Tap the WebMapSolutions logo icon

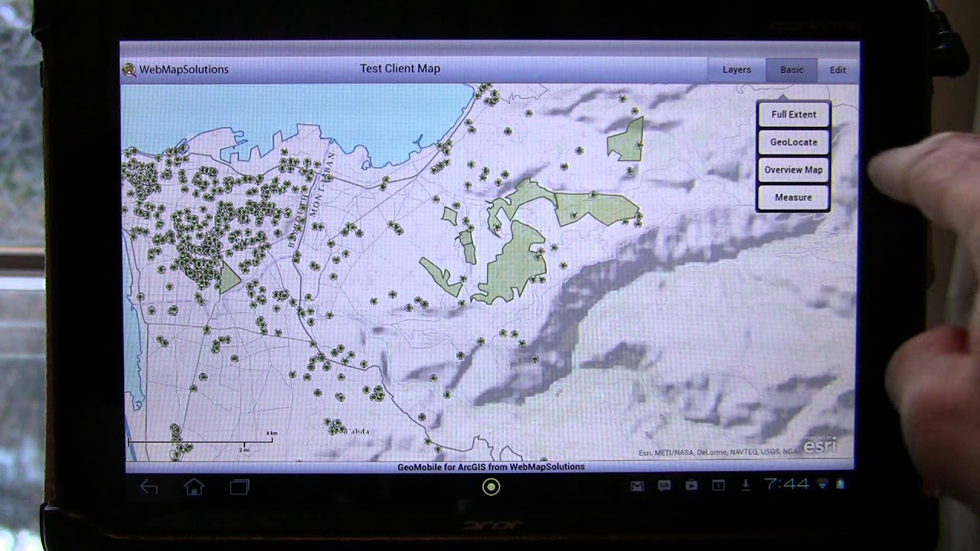pos(129,69)
